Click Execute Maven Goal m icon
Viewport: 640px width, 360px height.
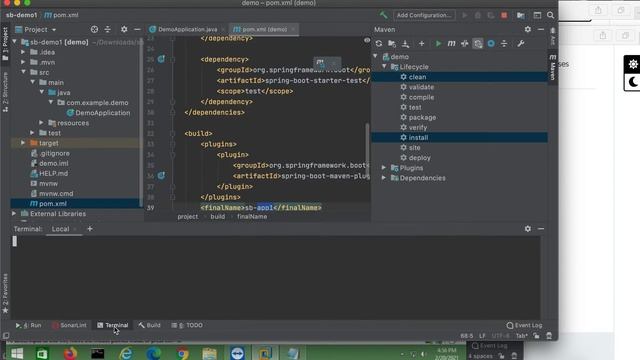pyautogui.click(x=451, y=43)
